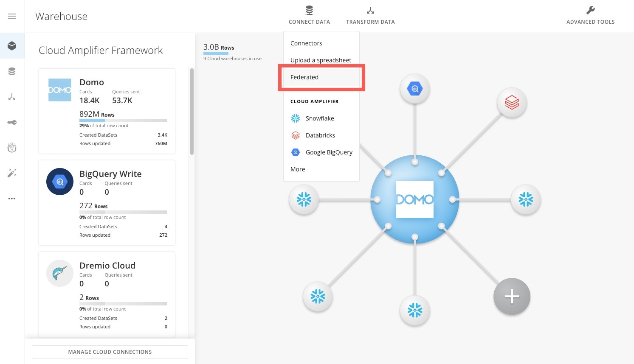The height and width of the screenshot is (364, 634).
Task: Click the Dremio Cloud narwhal logo
Action: (60, 273)
